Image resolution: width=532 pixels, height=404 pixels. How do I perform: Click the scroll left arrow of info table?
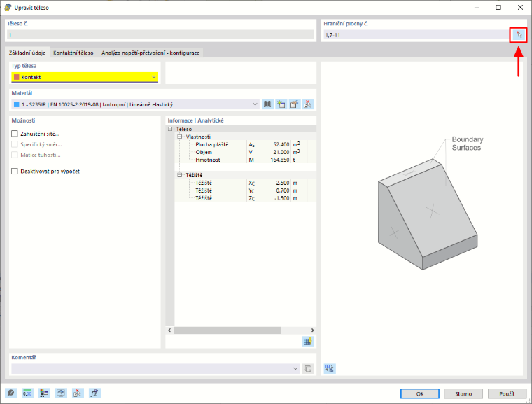[169, 330]
